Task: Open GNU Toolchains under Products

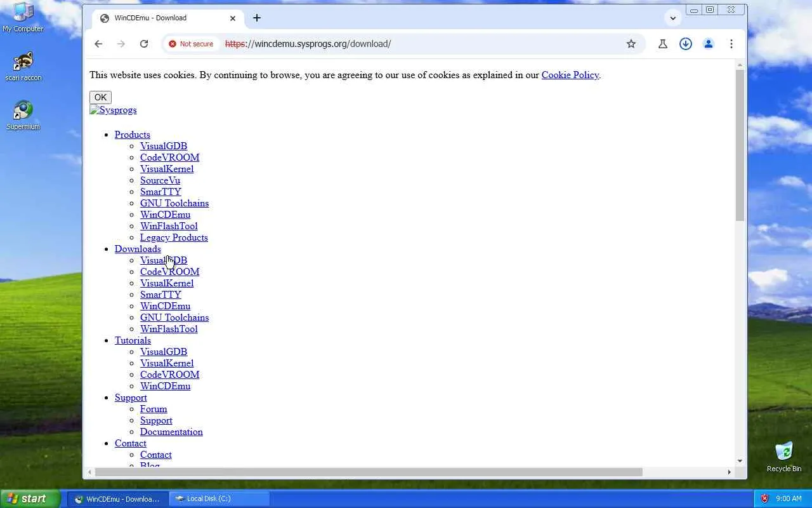Action: pyautogui.click(x=174, y=203)
